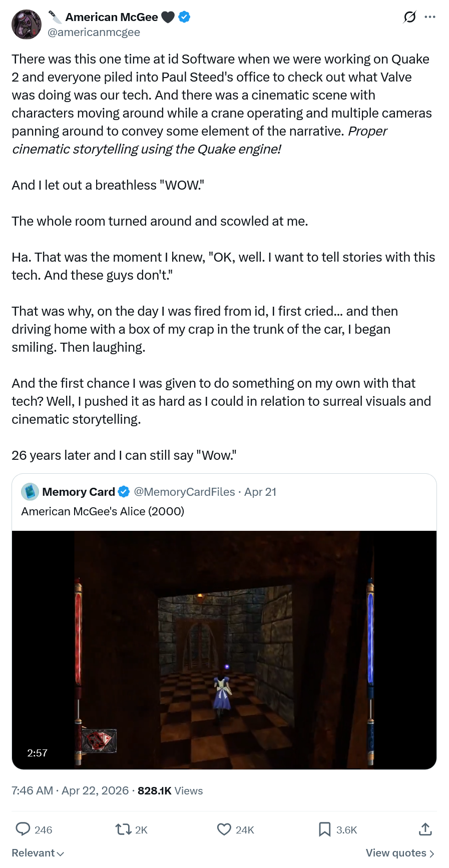Screen dimensions: 449x868
Task: Open the @MemoryCardFiles handle
Action: 184,492
